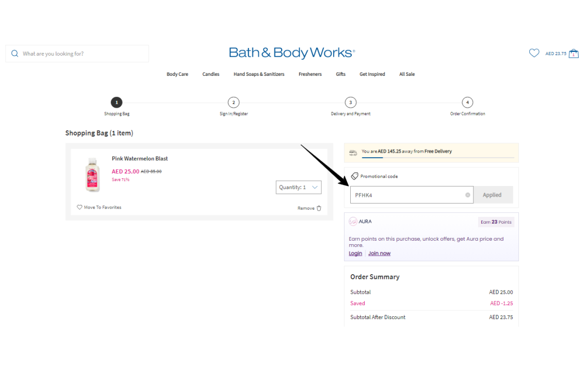Viewport: 588px width, 371px height.
Task: Open favorites via the heart icon in header
Action: 534,53
